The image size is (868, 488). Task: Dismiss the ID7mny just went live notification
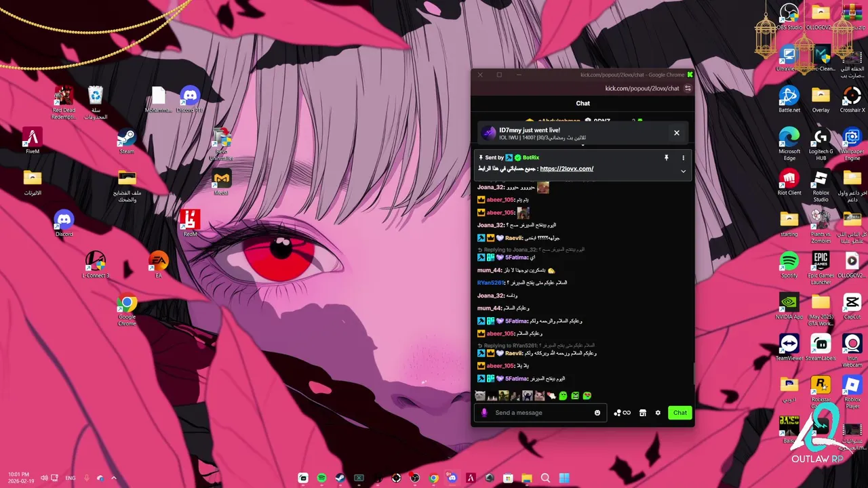tap(676, 133)
